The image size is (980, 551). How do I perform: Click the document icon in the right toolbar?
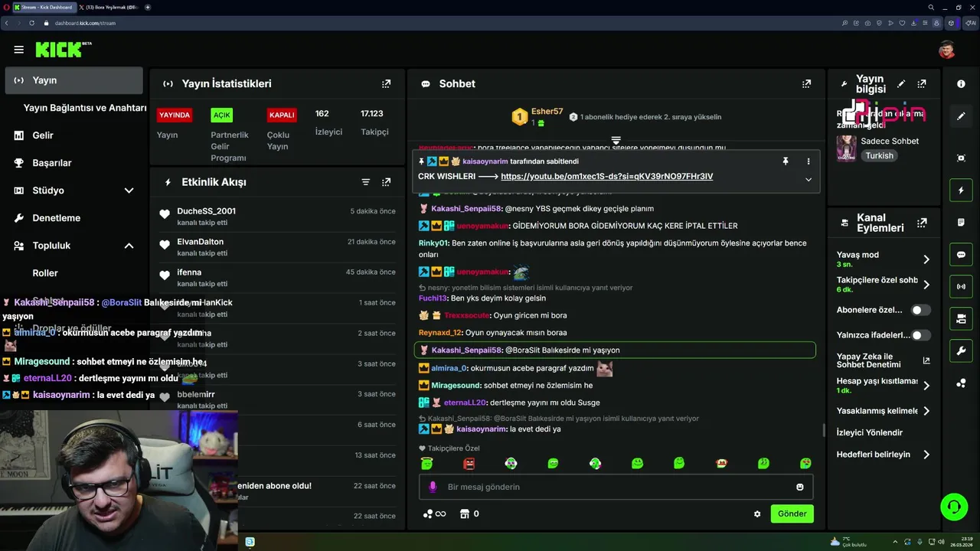(961, 222)
